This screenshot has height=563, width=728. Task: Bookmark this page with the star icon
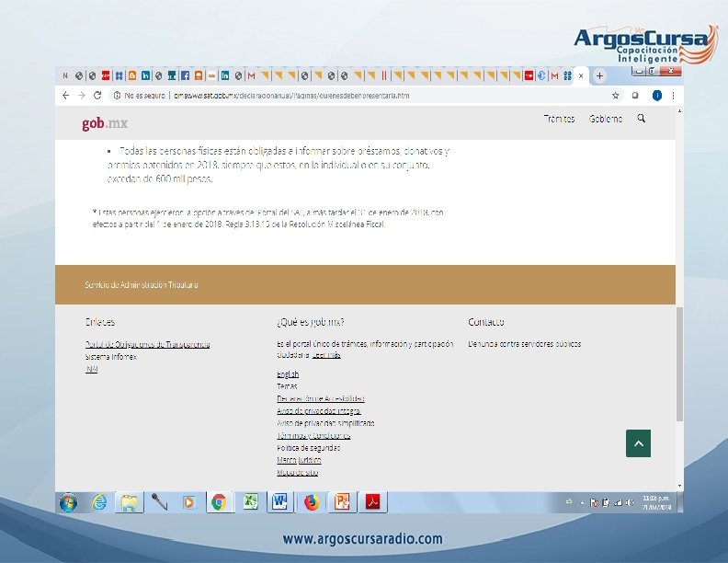point(615,96)
